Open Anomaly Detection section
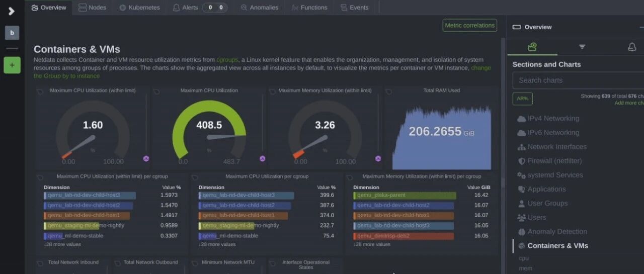The width and height of the screenshot is (644, 274). click(x=552, y=231)
